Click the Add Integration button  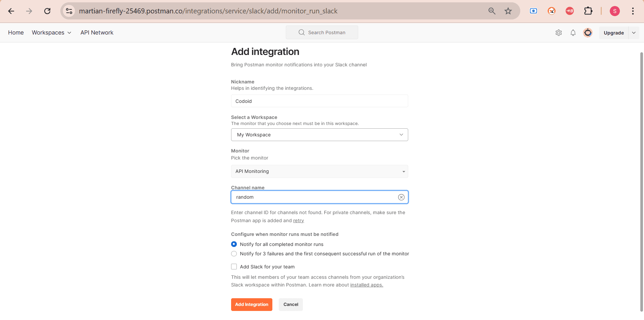click(252, 304)
